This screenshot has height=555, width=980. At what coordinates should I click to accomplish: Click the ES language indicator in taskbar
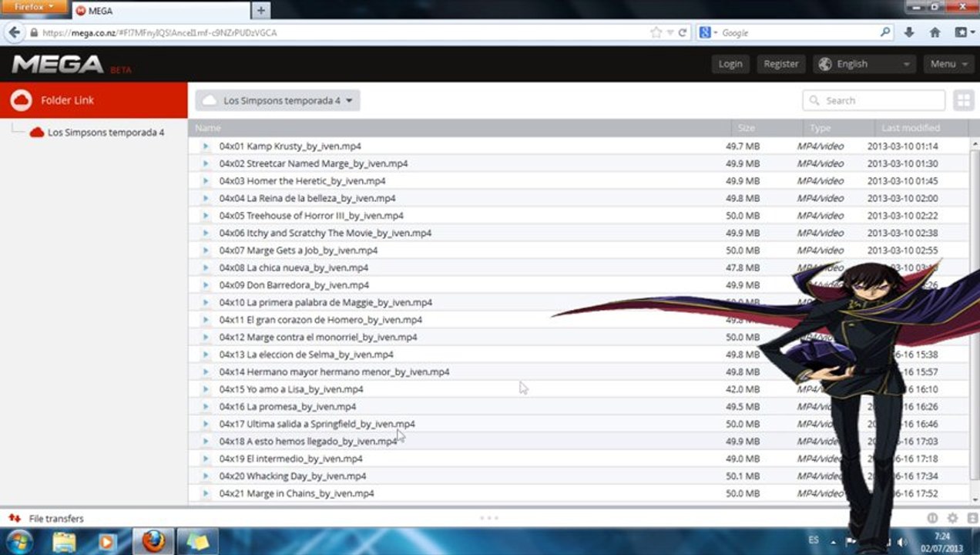click(814, 540)
